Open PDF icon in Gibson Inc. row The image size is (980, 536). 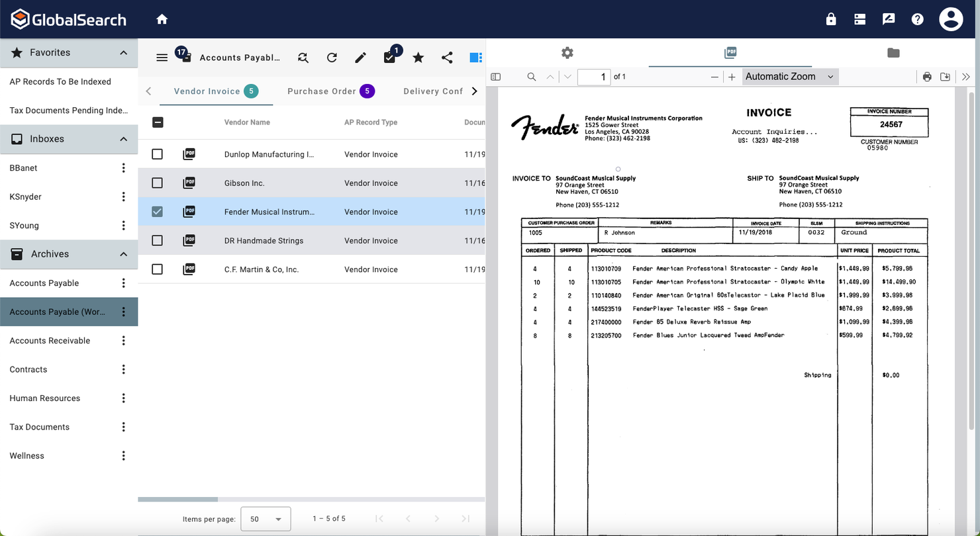pyautogui.click(x=189, y=183)
